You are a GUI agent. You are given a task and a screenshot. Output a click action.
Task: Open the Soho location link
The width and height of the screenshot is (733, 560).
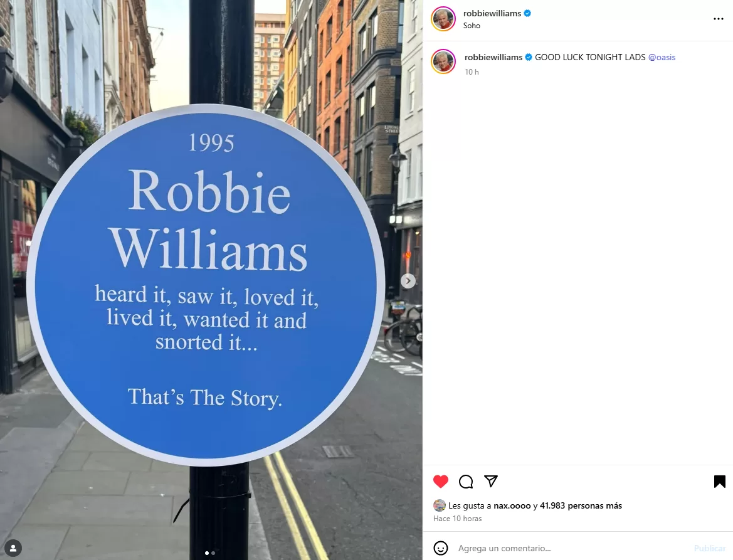click(x=472, y=26)
